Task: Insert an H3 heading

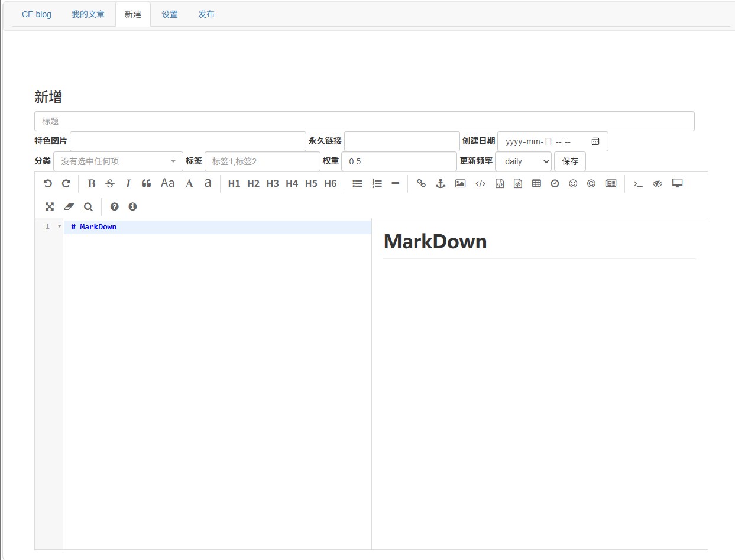Action: (x=273, y=183)
